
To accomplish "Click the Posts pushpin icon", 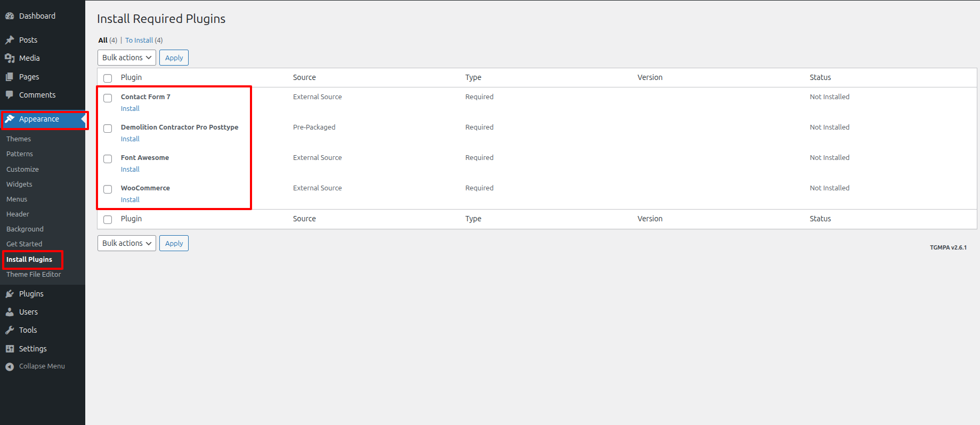I will 10,40.
